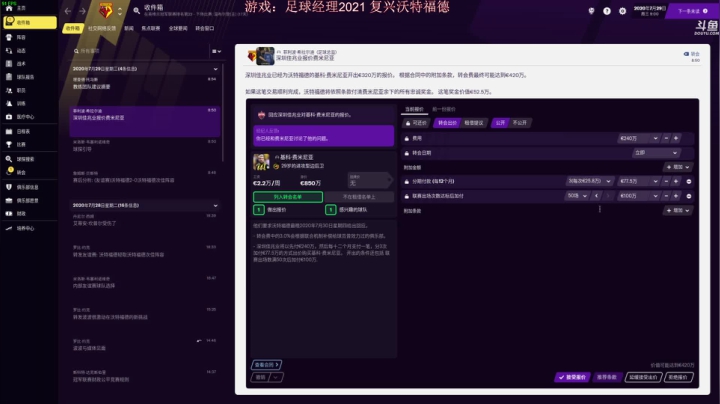Open the Competitions (比赛) trophy icon
This screenshot has height=404, width=720.
point(9,145)
